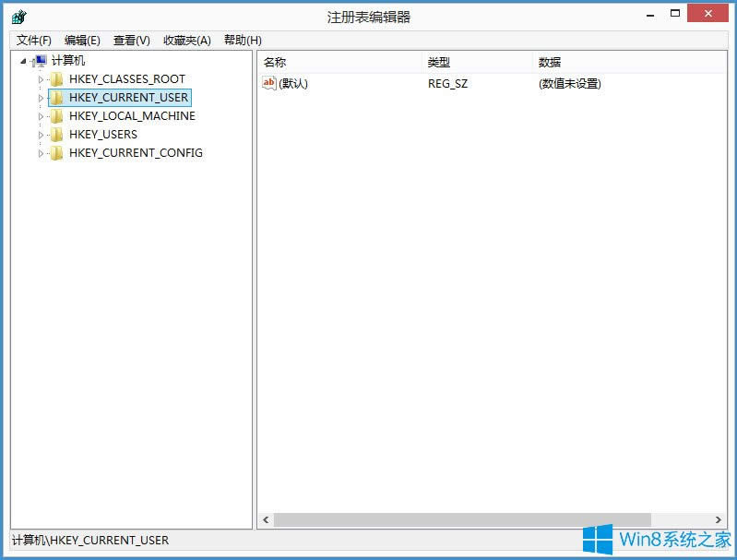737x560 pixels.
Task: Click the HKEY_LOCAL_MACHINE folder icon
Action: 57,115
